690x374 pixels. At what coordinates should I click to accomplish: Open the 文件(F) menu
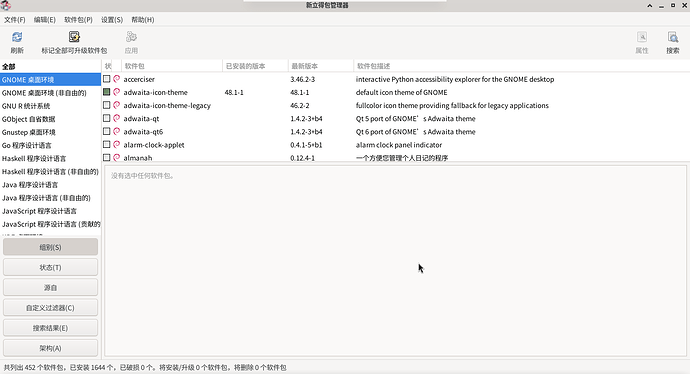(15, 20)
